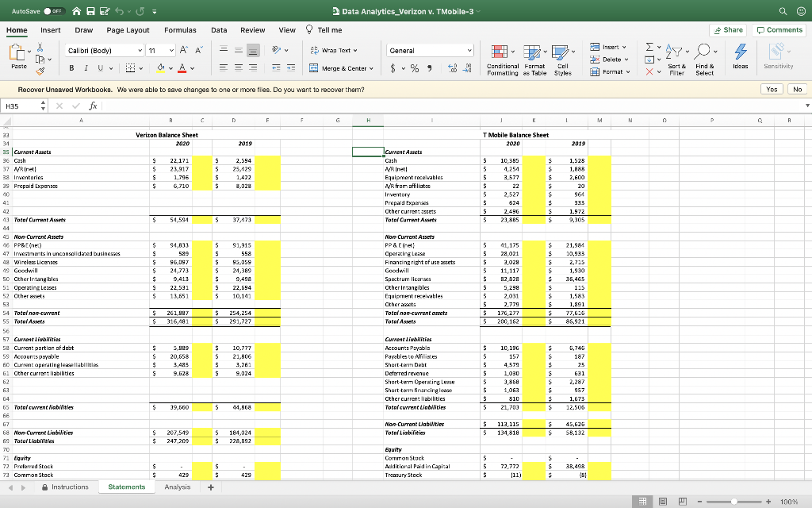Open the Borders dropdown arrow
This screenshot has height=508, width=812.
[x=141, y=68]
